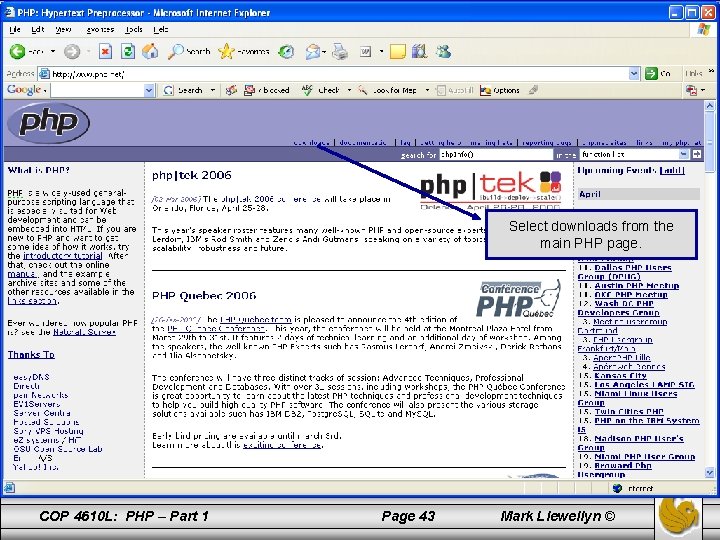The height and width of the screenshot is (540, 720).
Task: Refresh the page with the green arrows icon
Action: 128,51
